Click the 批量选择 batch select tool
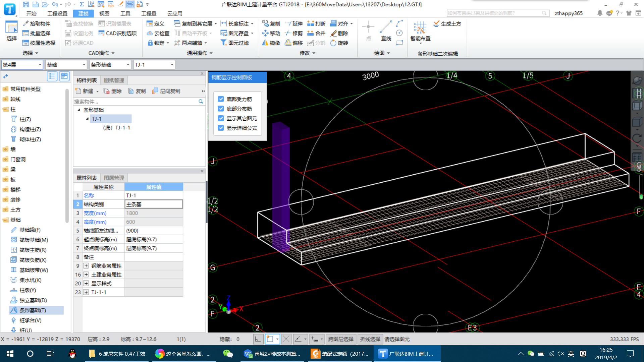The width and height of the screenshot is (644, 362). tap(36, 33)
